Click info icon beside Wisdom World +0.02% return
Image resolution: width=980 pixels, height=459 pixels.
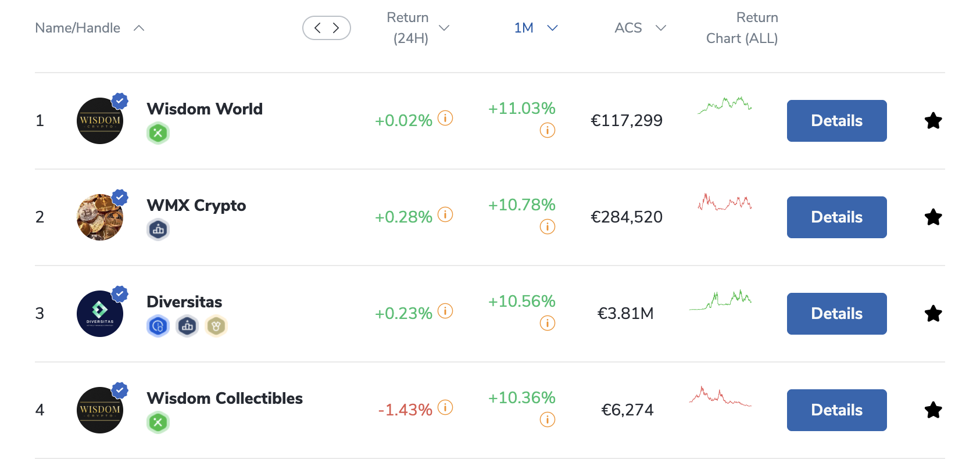tap(445, 118)
